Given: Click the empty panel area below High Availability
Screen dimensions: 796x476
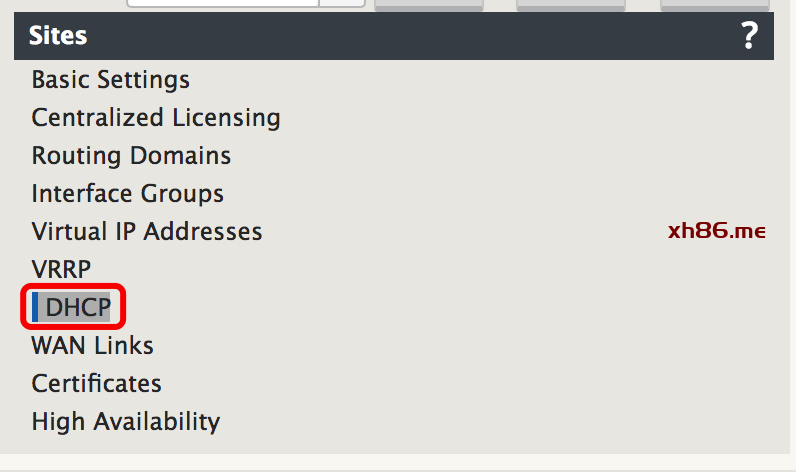Looking at the screenshot, I should coord(394,445).
